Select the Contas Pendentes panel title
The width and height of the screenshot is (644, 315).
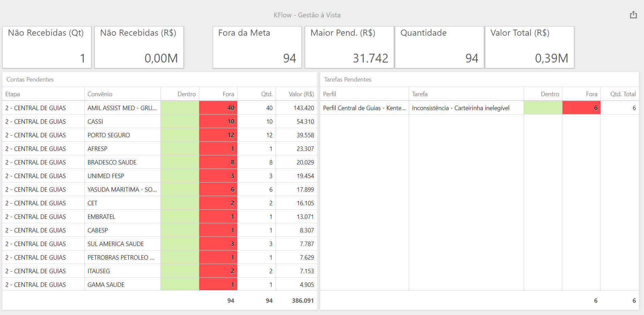pos(30,80)
